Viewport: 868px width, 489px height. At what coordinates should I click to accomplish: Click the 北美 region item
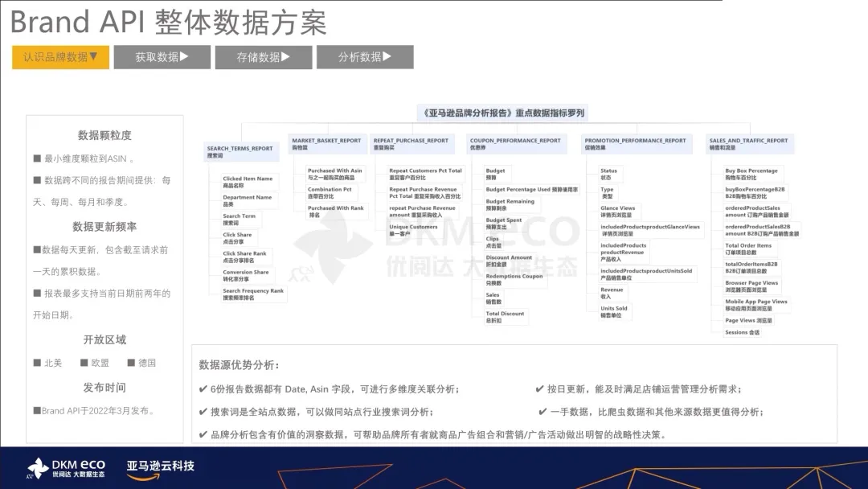pos(47,363)
